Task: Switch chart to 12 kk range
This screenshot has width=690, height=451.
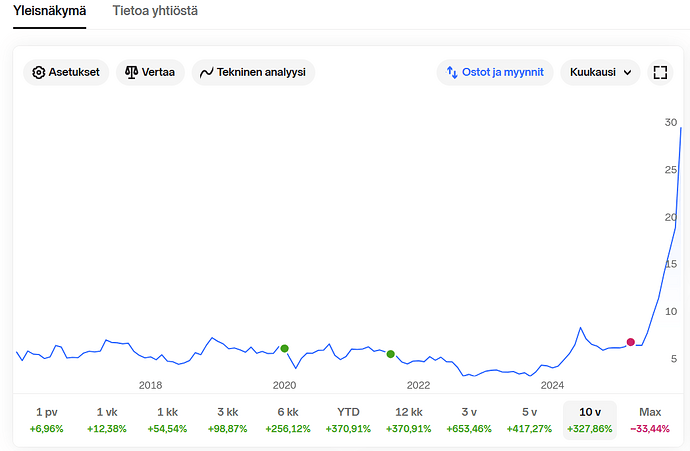Action: click(x=409, y=419)
